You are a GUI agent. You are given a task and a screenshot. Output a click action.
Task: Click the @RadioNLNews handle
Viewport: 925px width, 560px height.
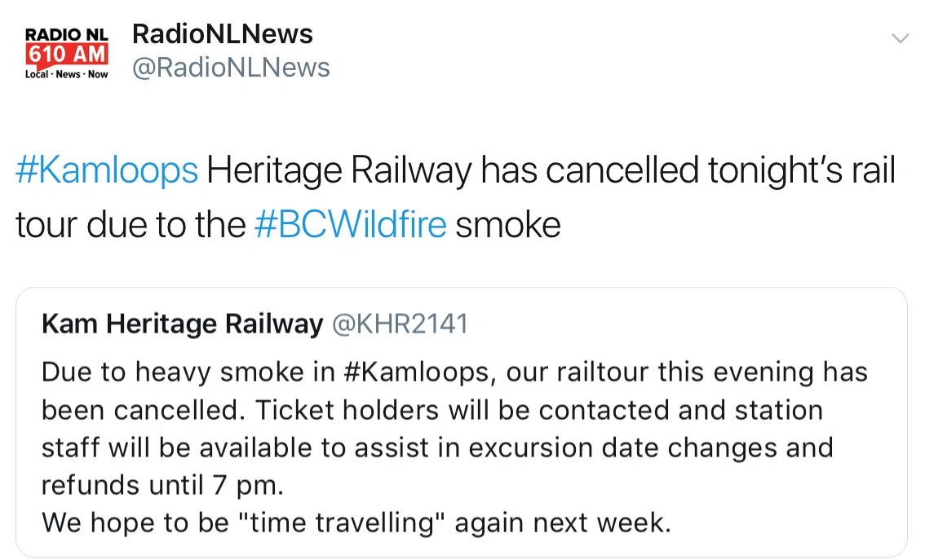click(231, 68)
